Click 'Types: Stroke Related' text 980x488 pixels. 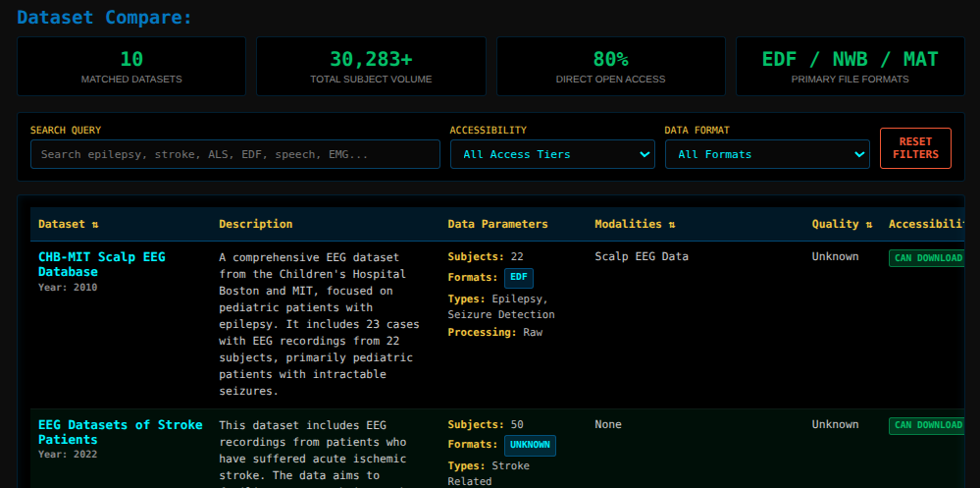tap(489, 473)
